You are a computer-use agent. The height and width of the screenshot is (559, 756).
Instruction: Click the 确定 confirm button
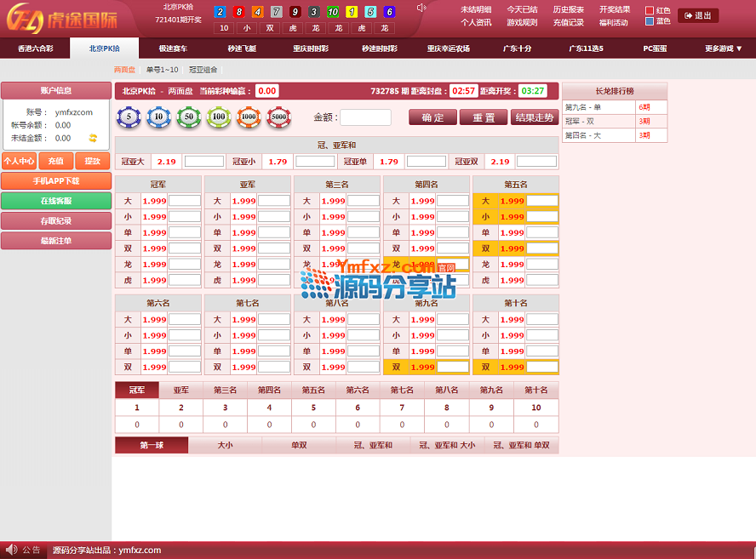point(432,117)
